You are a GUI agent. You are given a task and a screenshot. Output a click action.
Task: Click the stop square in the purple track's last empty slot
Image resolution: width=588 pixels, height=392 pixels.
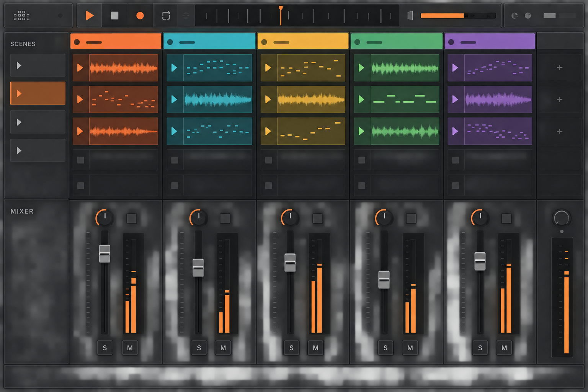pos(456,186)
